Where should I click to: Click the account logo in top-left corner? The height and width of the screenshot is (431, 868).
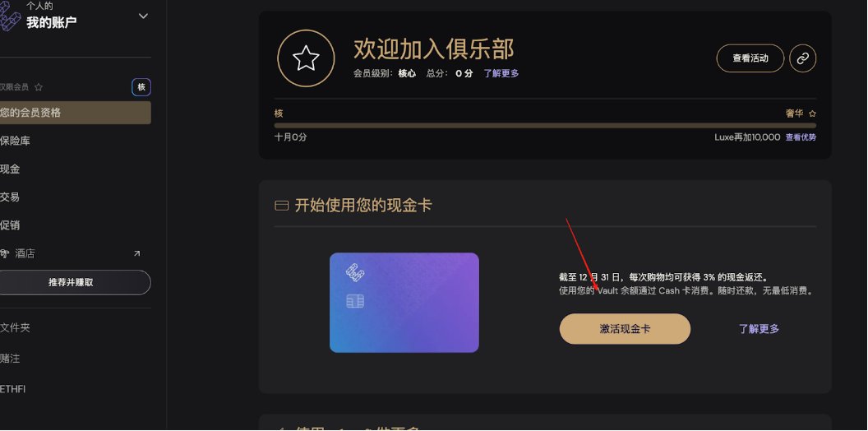point(9,15)
